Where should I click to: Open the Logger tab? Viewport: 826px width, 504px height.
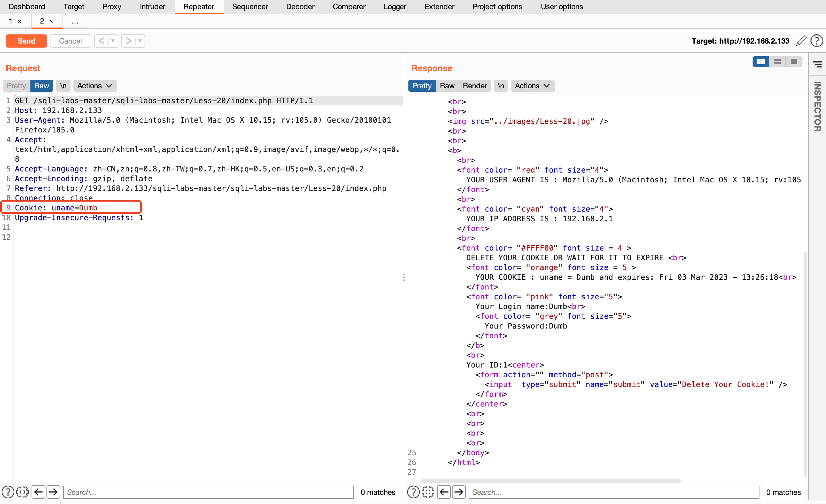395,7
